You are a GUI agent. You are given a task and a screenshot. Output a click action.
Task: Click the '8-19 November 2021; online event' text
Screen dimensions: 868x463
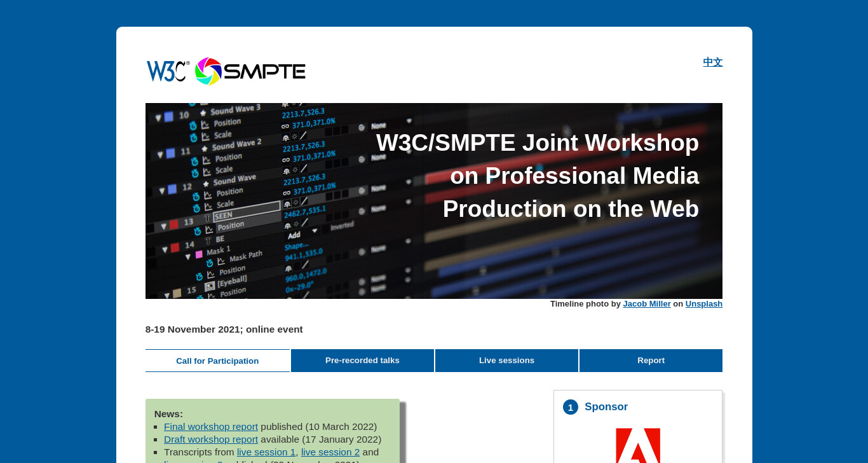[x=224, y=329]
